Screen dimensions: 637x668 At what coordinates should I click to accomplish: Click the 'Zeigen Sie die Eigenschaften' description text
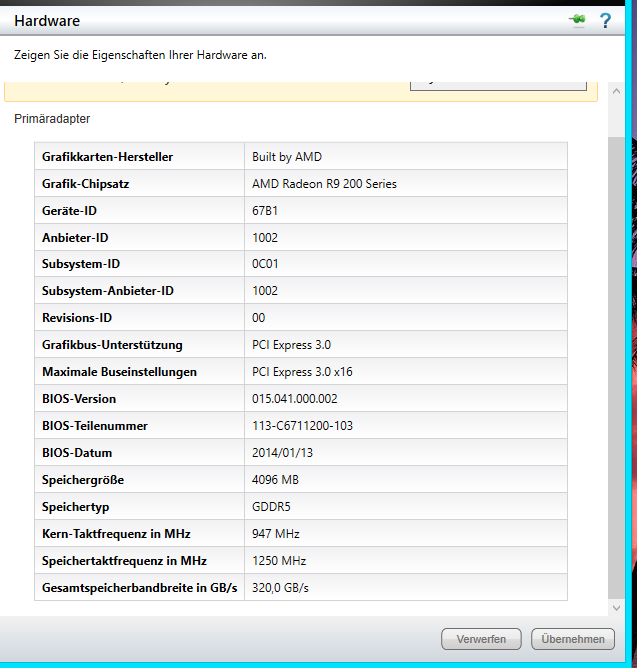pos(140,55)
